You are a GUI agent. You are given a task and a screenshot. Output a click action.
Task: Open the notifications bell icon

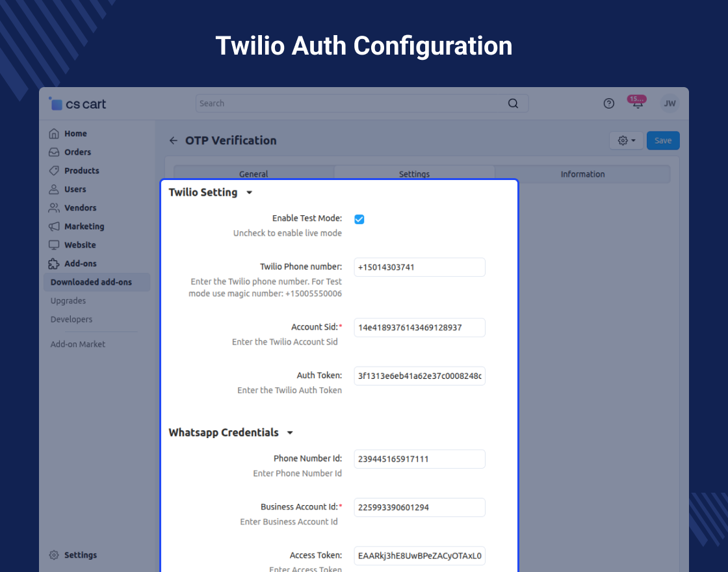click(x=638, y=103)
